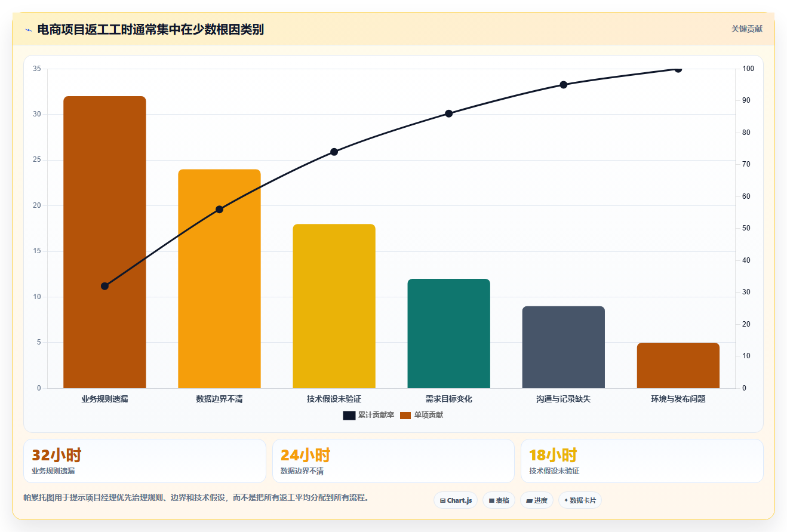Click the axis label 业务规则遗漏

tap(104, 399)
